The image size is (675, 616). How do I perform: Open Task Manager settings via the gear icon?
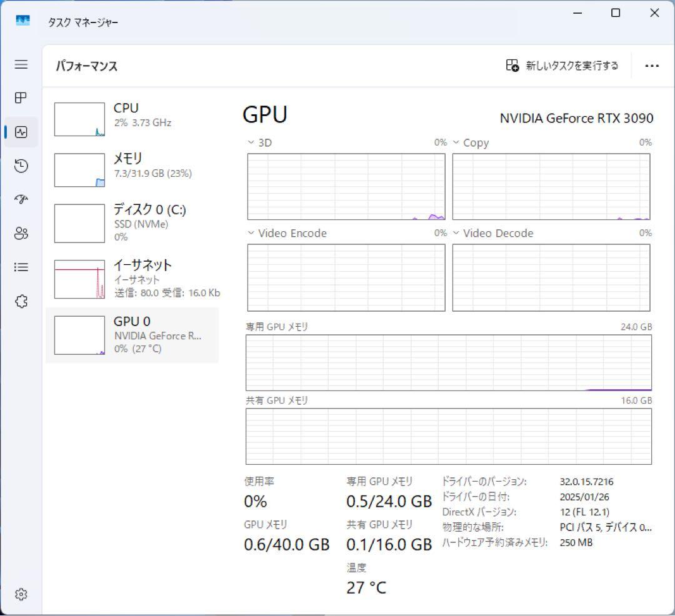point(21,594)
